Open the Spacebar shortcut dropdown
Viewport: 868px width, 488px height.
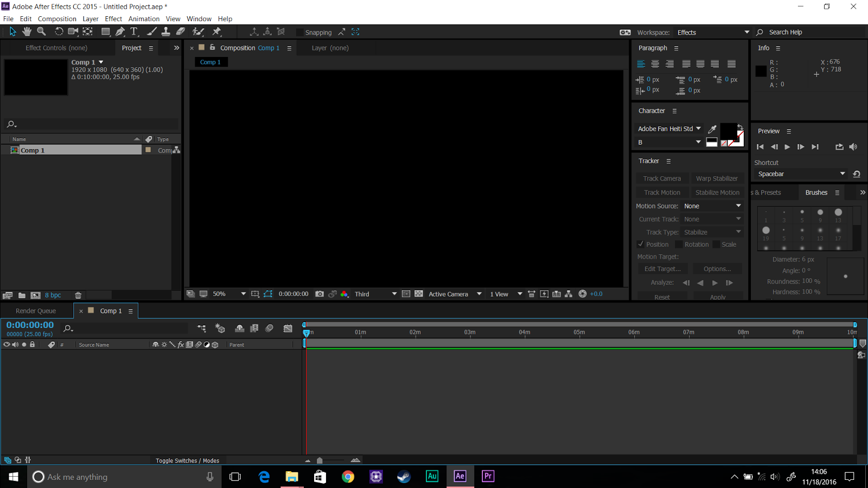click(x=801, y=174)
